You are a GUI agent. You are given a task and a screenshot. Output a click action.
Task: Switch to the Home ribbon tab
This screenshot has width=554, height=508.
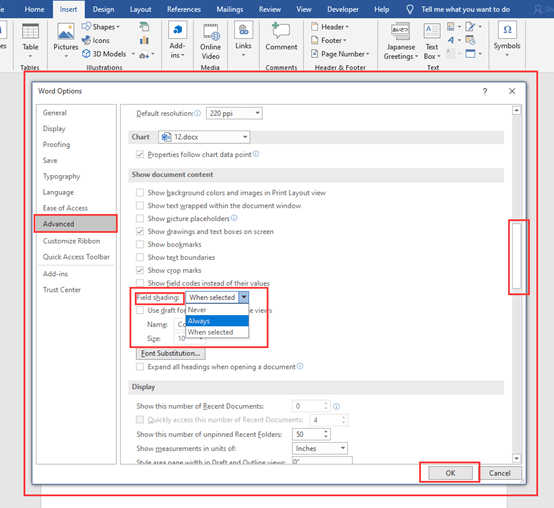[x=34, y=9]
